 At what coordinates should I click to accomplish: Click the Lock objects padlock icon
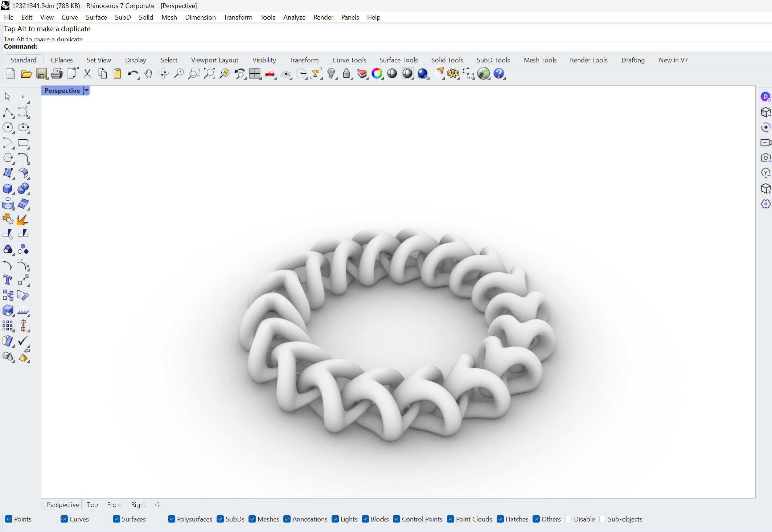[346, 74]
